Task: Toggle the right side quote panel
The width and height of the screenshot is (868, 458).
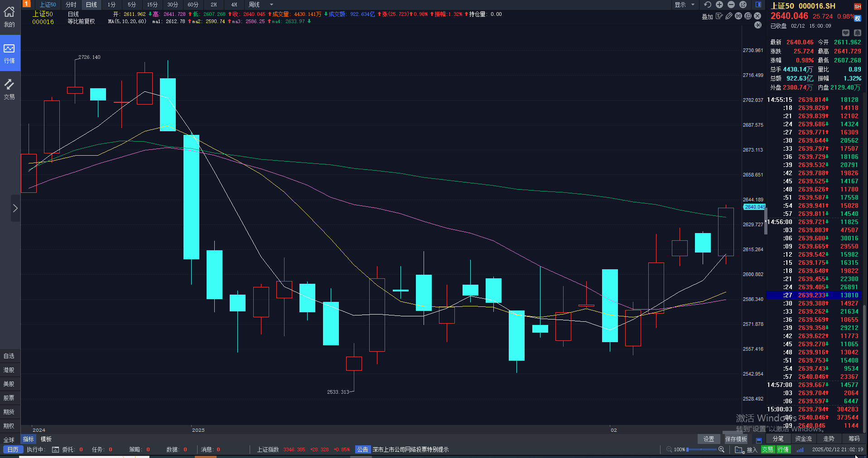Action: tap(758, 5)
